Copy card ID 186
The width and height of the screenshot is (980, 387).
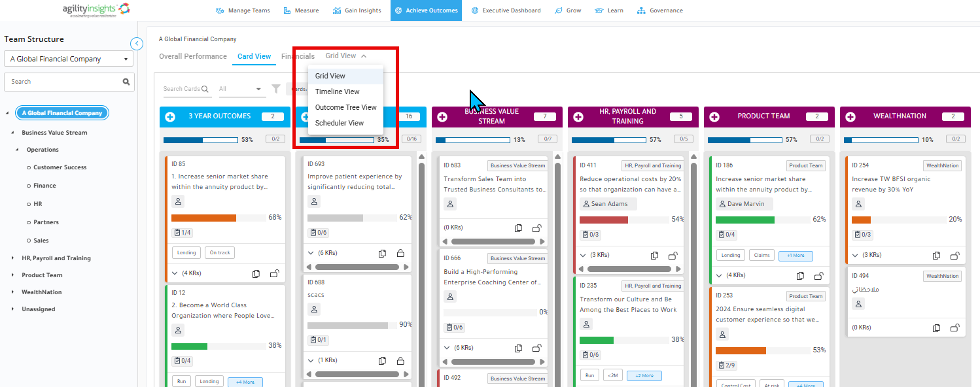[x=800, y=276]
